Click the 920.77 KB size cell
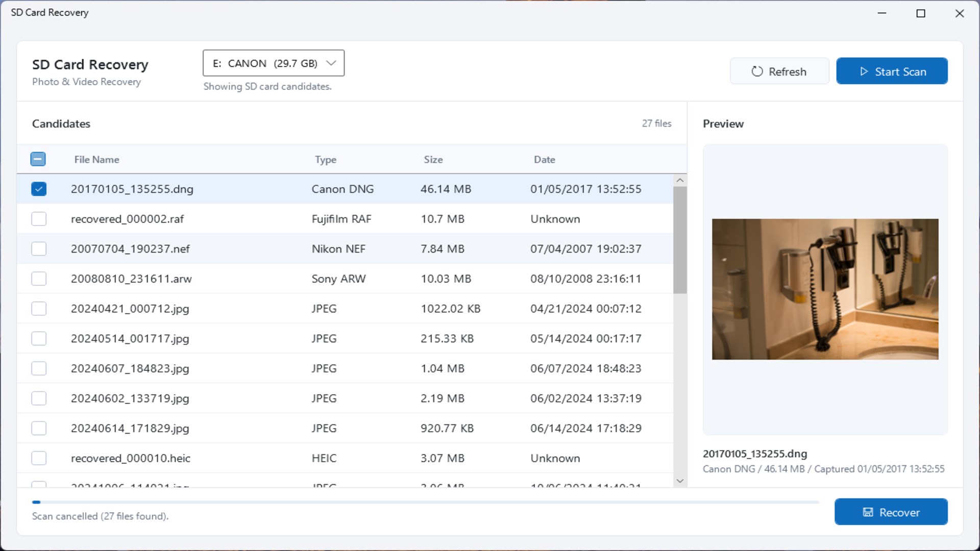This screenshot has width=980, height=551. pos(447,428)
